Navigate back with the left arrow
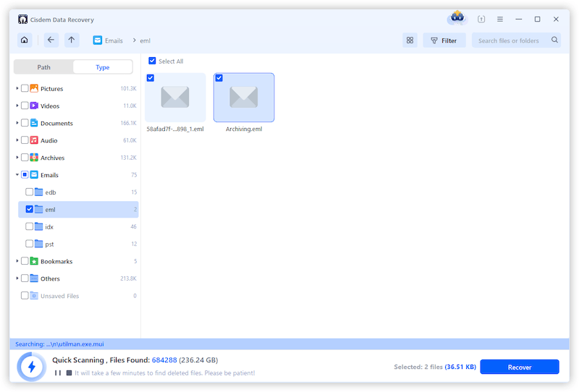Screen dimensions: 579x392 51,40
